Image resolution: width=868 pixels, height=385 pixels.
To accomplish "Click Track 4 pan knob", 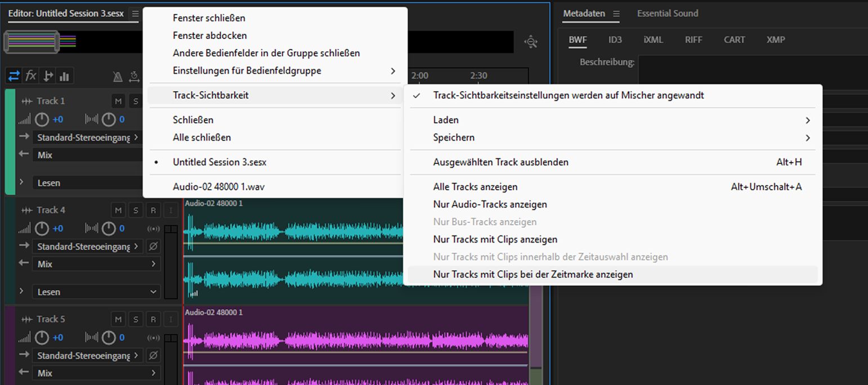I will pyautogui.click(x=109, y=229).
